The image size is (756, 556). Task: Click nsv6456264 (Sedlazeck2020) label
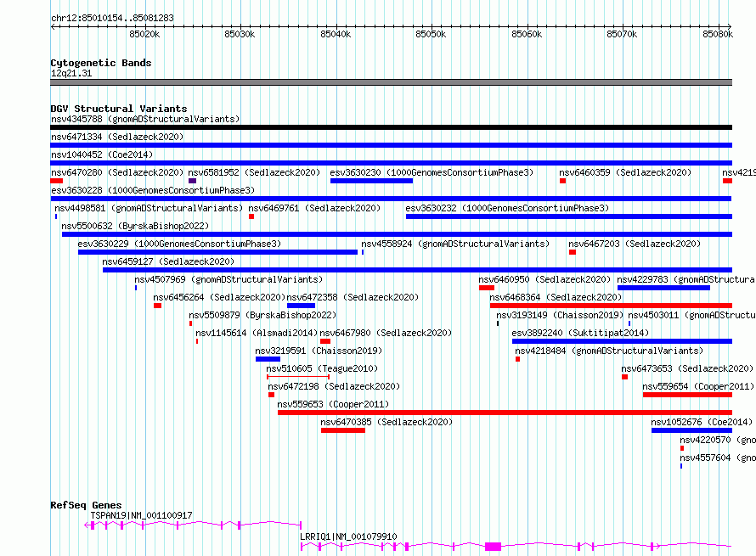tap(219, 297)
